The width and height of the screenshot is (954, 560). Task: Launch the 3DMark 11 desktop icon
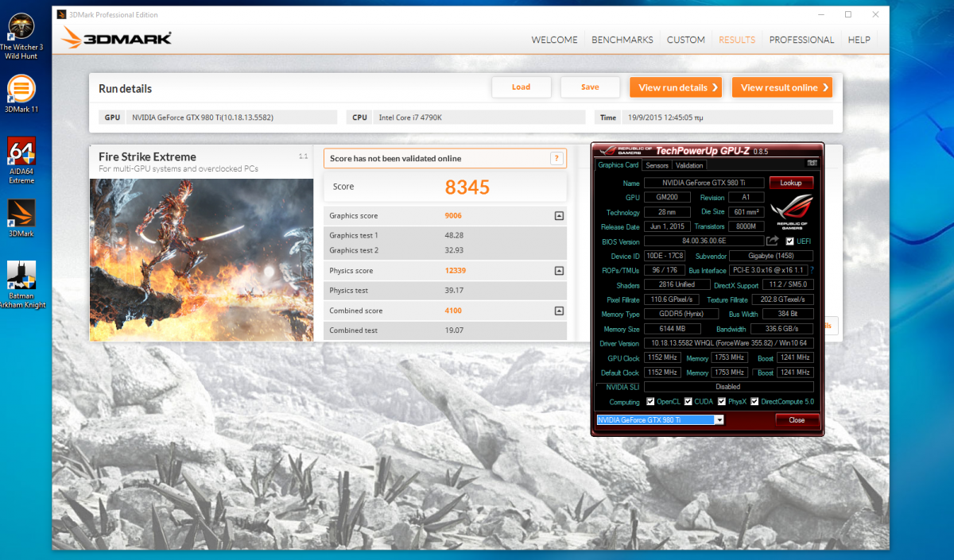21,95
